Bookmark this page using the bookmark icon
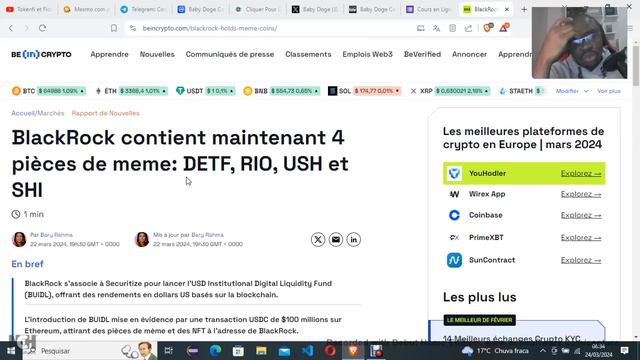The image size is (640, 360). [113, 28]
